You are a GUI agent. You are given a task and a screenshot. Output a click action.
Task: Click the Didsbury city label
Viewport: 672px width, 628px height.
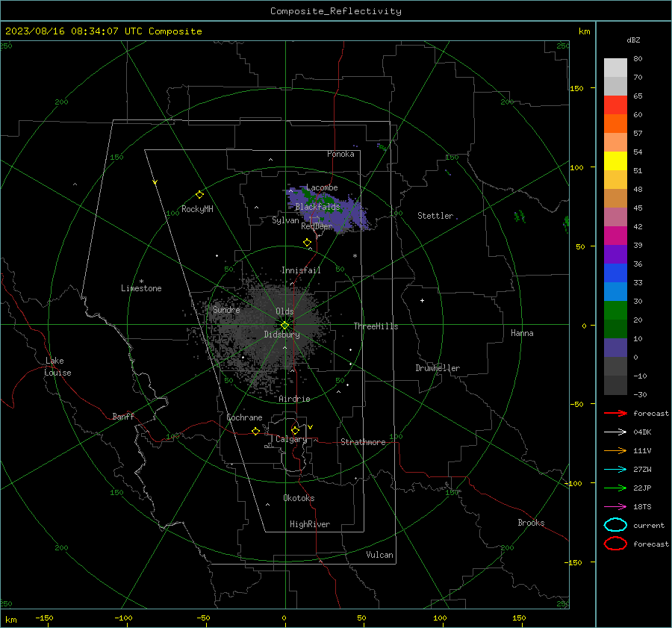(x=282, y=335)
